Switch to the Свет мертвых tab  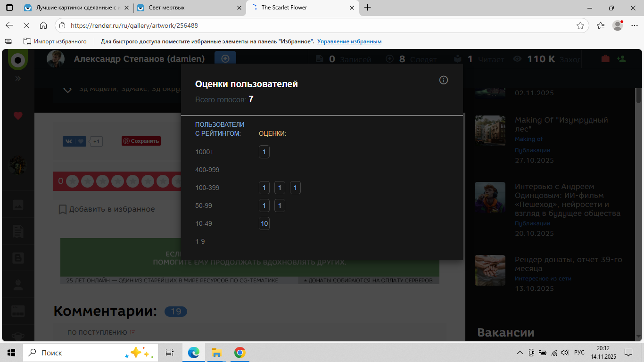[x=190, y=8]
